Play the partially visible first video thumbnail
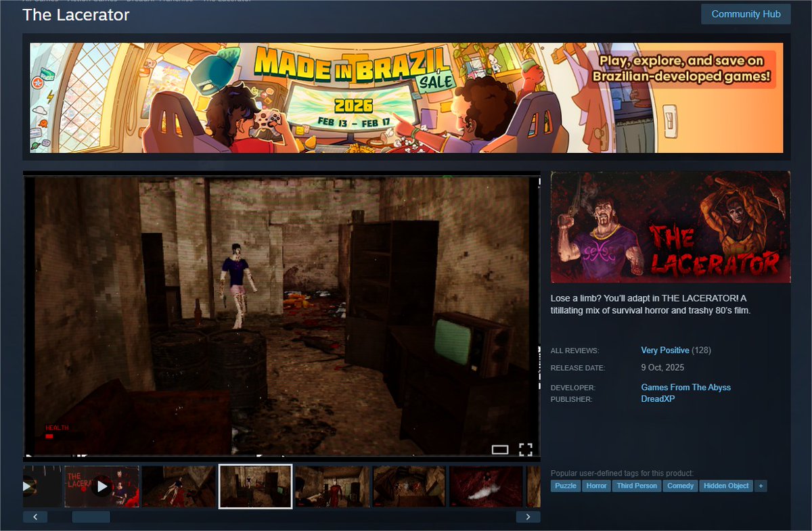 point(42,486)
